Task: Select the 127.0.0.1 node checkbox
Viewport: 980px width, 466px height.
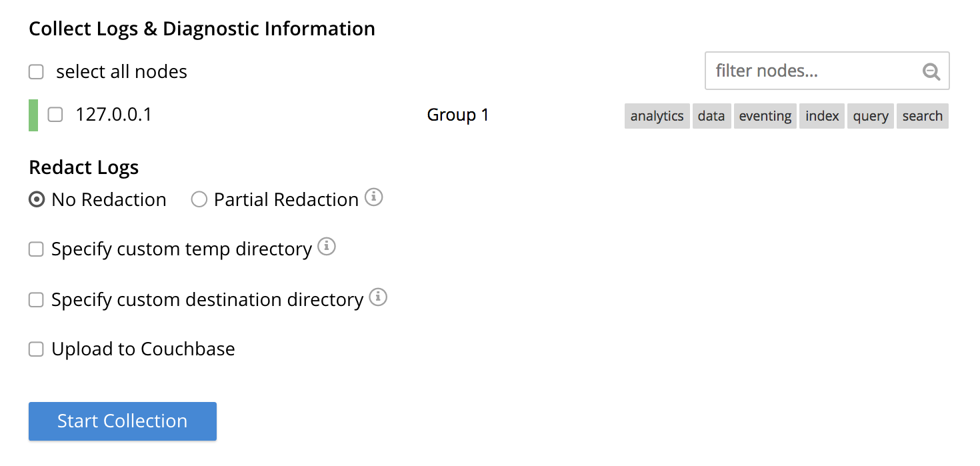Action: pyautogui.click(x=55, y=115)
